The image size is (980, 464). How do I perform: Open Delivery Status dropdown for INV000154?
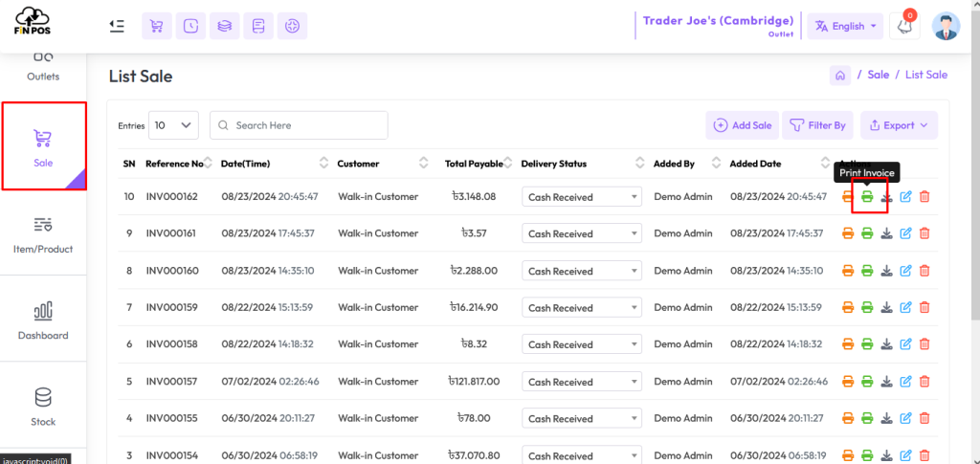pyautogui.click(x=582, y=455)
